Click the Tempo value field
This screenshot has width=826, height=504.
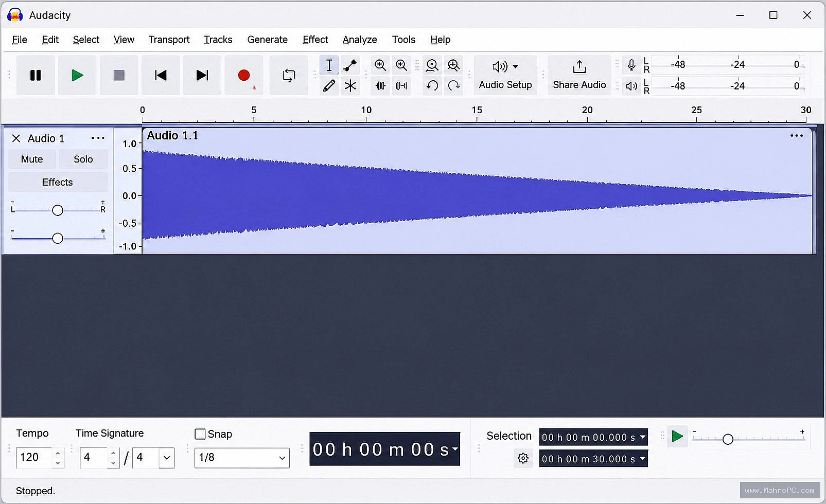34,457
